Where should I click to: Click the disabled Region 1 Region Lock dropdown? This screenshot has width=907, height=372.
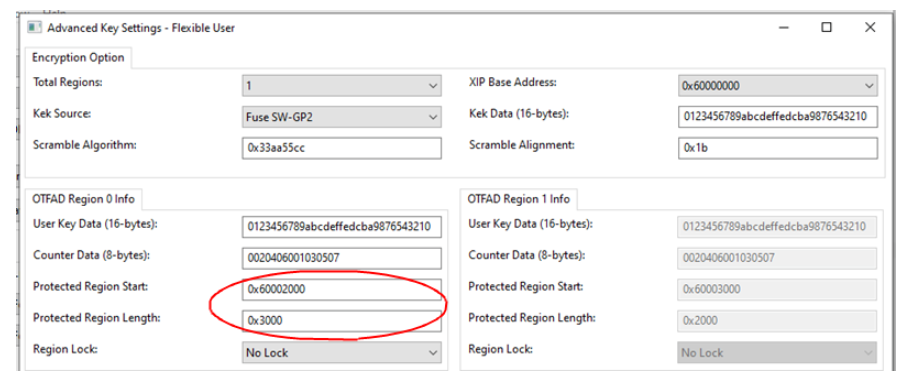777,352
